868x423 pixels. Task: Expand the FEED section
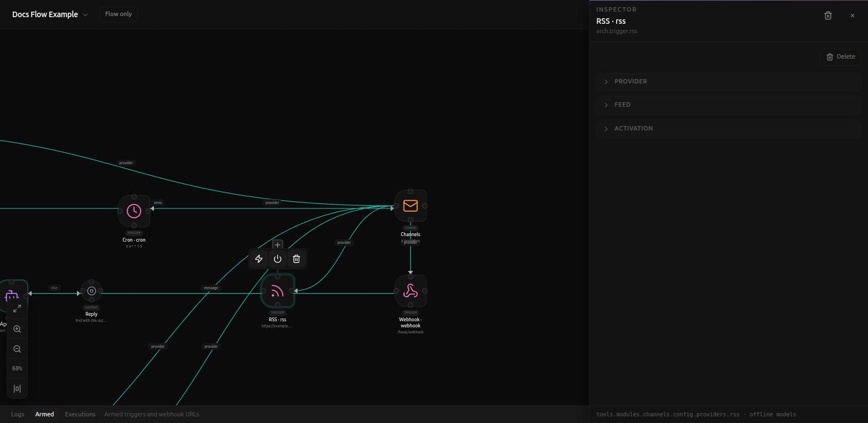728,105
